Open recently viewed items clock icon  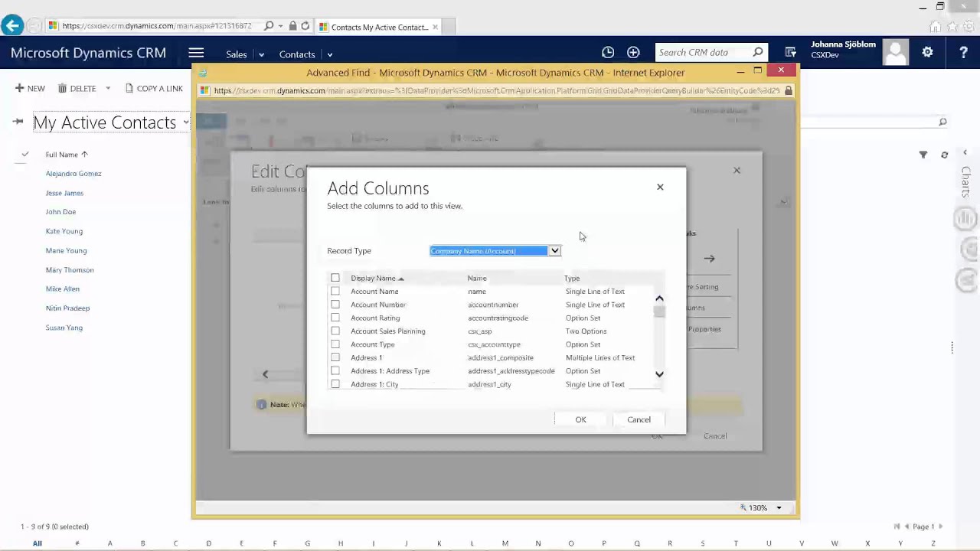pyautogui.click(x=608, y=53)
